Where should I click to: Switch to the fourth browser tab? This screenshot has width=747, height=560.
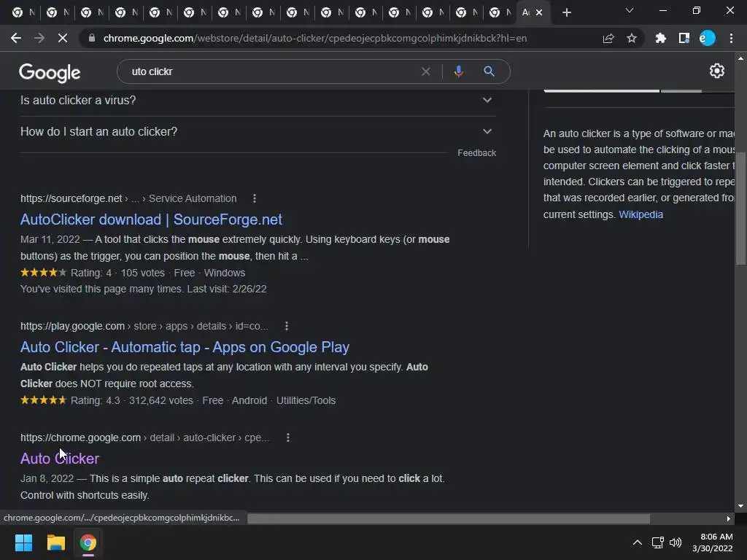pyautogui.click(x=125, y=13)
